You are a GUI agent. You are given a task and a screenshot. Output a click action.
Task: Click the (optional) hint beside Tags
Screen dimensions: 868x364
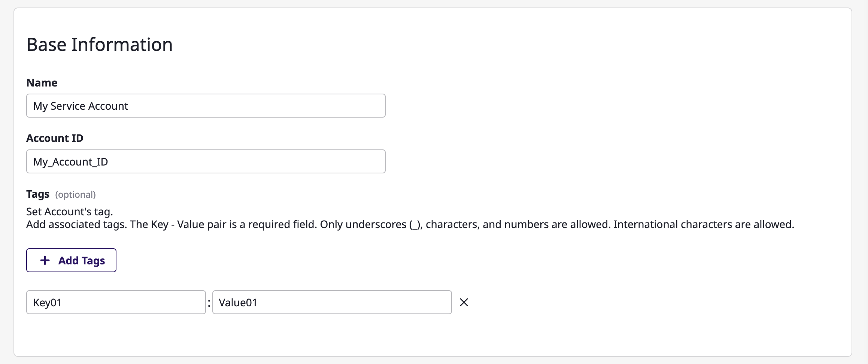click(x=75, y=195)
